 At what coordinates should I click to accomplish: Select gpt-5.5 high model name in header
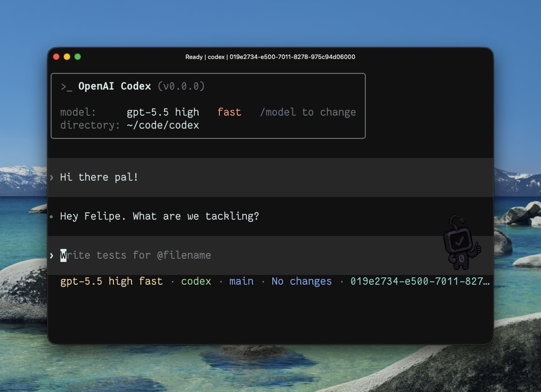pyautogui.click(x=163, y=112)
